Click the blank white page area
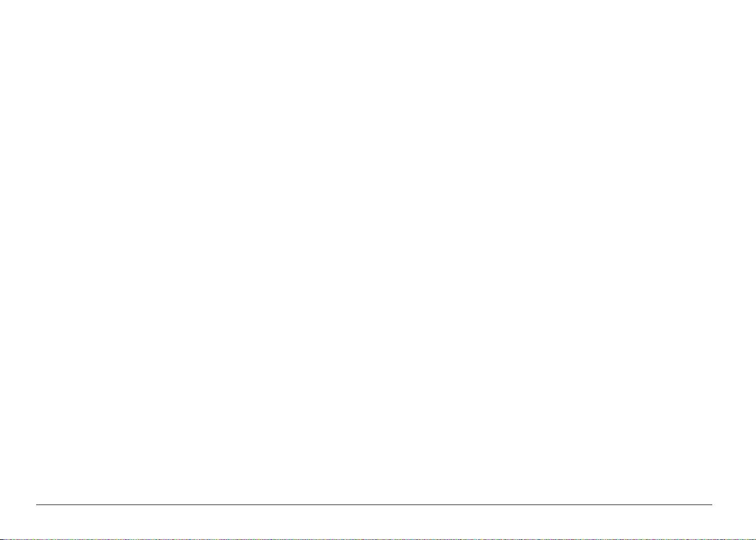 [x=378, y=251]
